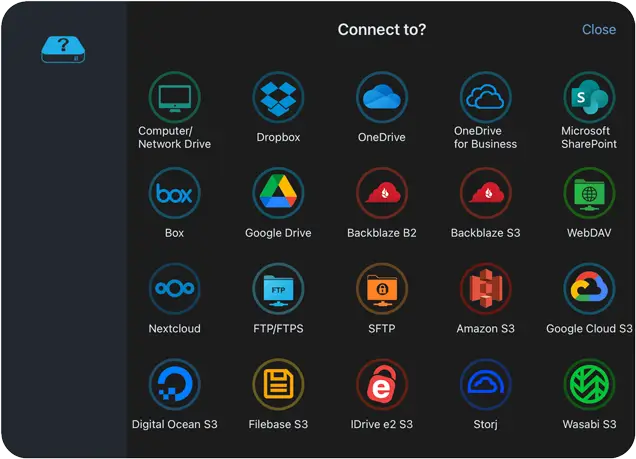Click the "Digital Ocean S3" label

(x=174, y=424)
